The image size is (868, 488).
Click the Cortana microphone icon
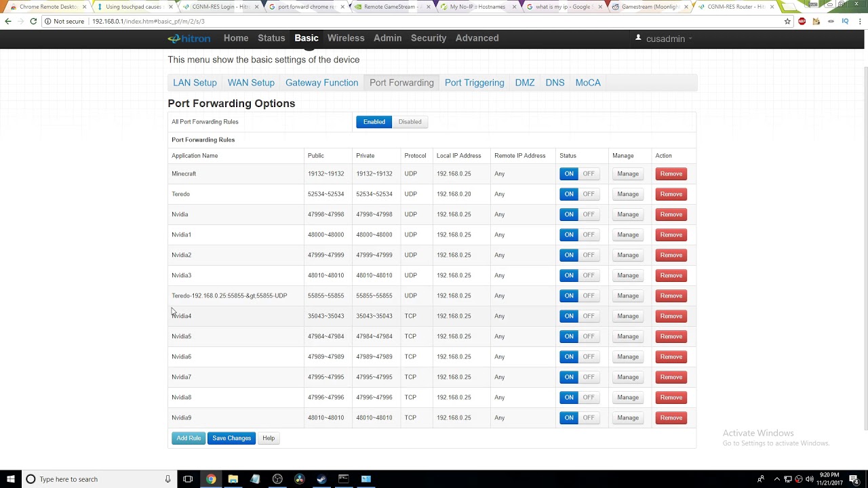click(167, 479)
